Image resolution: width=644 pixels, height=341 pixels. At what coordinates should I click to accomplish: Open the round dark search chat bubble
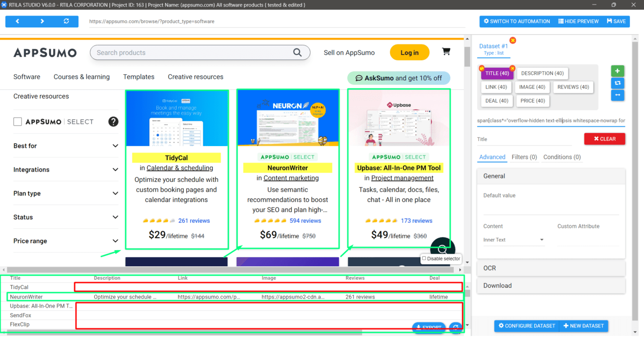(443, 249)
